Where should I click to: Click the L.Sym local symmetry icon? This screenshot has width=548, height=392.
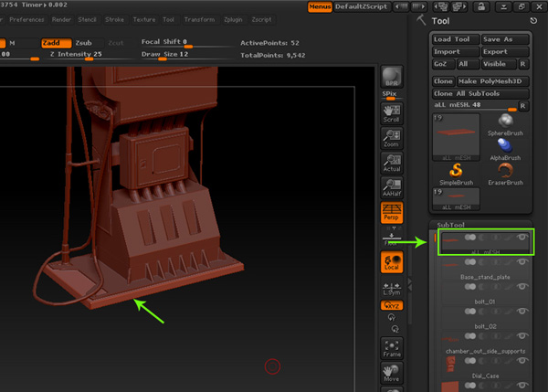click(392, 289)
